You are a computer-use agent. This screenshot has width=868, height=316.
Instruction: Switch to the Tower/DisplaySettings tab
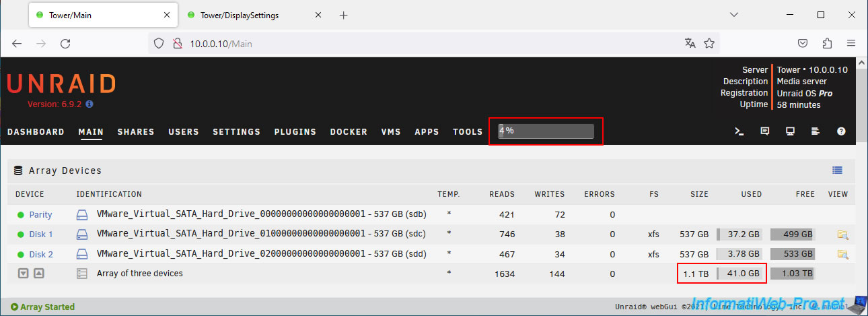pyautogui.click(x=248, y=15)
